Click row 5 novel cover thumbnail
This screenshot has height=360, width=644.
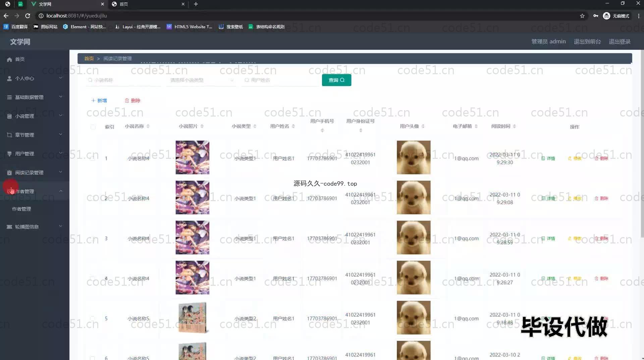[x=192, y=318]
